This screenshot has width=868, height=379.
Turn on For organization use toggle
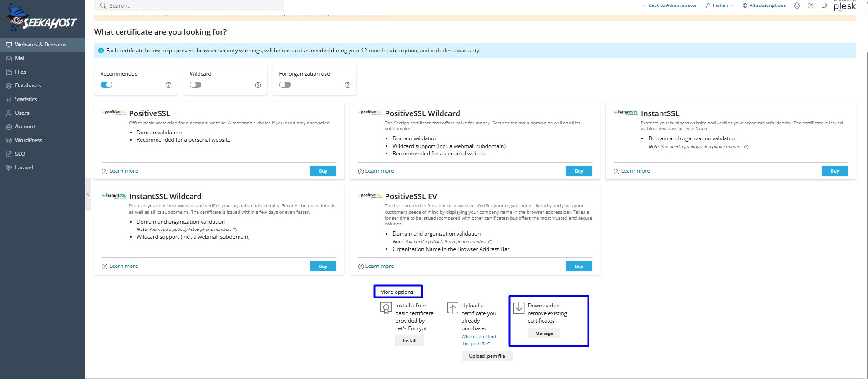click(285, 85)
